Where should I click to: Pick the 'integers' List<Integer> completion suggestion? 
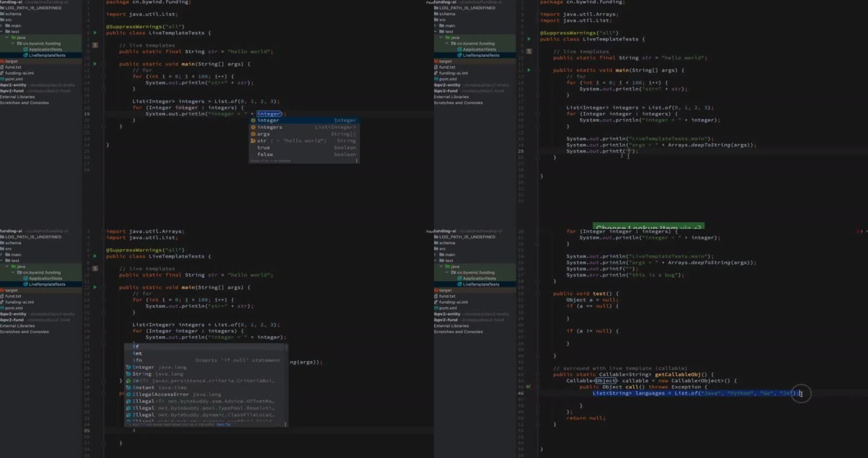(x=304, y=127)
